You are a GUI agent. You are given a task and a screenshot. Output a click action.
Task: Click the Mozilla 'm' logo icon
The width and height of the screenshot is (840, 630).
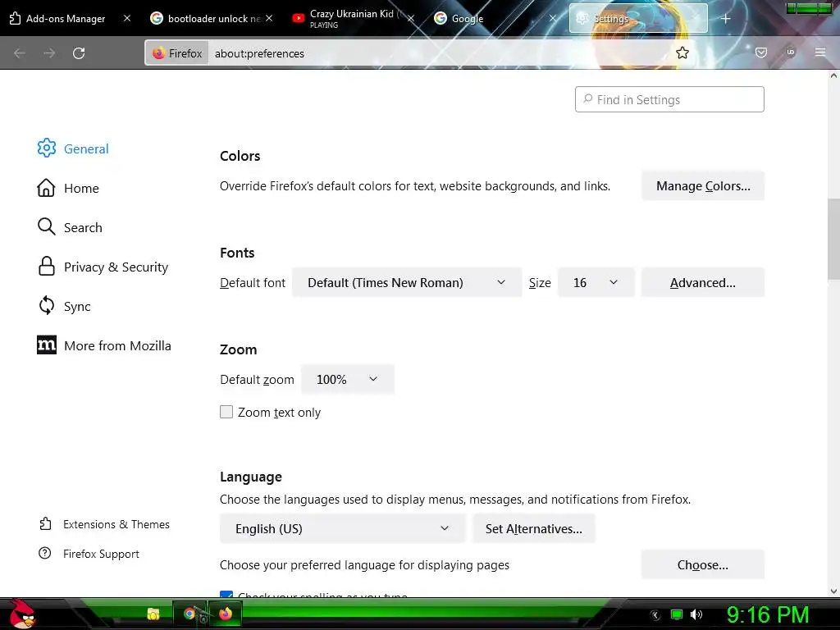pos(46,345)
